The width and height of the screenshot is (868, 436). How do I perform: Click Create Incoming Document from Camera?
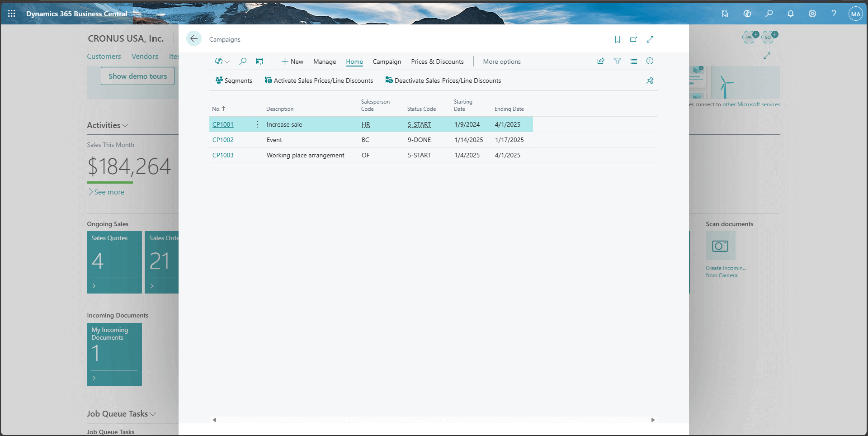[720, 246]
